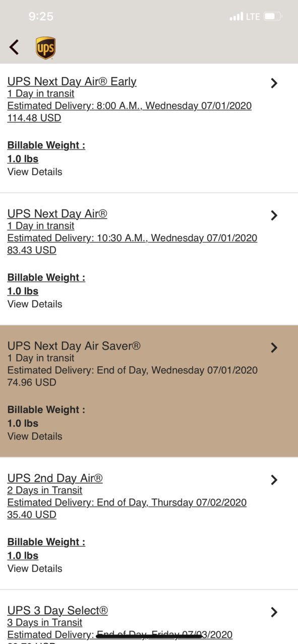Select UPS 3 Day Select title
298x644 pixels.
pos(57,610)
